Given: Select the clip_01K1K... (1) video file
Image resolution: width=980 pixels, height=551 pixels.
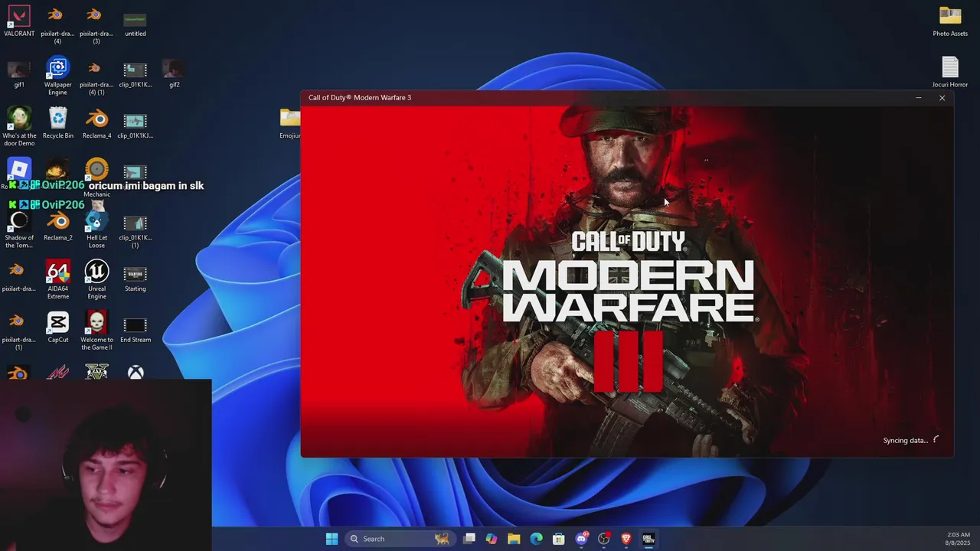Looking at the screenshot, I should 136,230.
